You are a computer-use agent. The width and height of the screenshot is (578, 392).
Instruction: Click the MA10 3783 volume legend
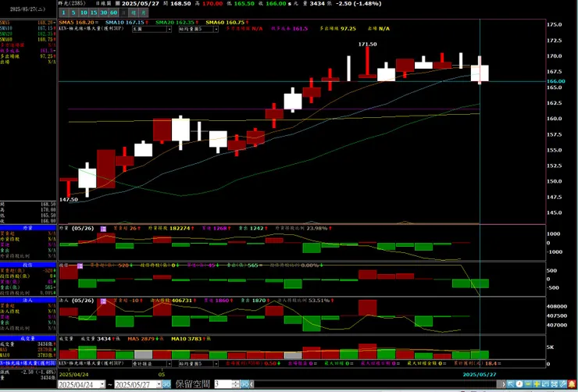(186, 339)
